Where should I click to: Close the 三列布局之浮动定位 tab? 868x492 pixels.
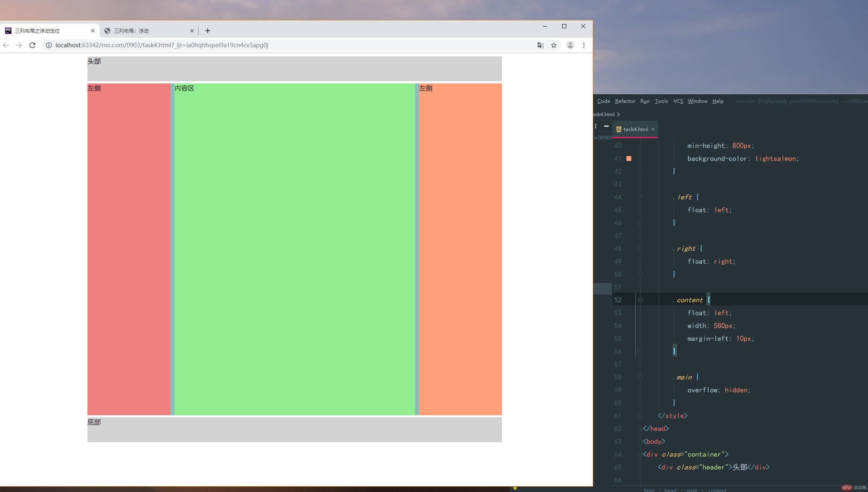(93, 31)
